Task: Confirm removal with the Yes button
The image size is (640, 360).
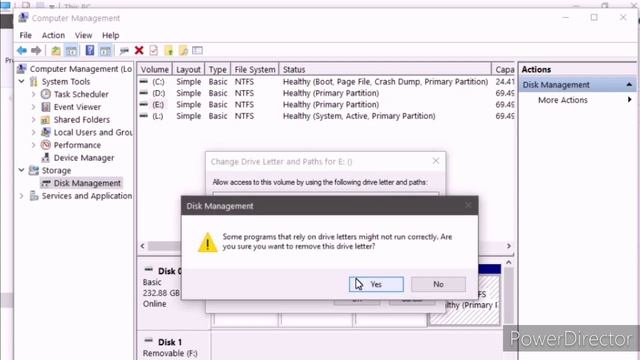Action: [x=376, y=284]
